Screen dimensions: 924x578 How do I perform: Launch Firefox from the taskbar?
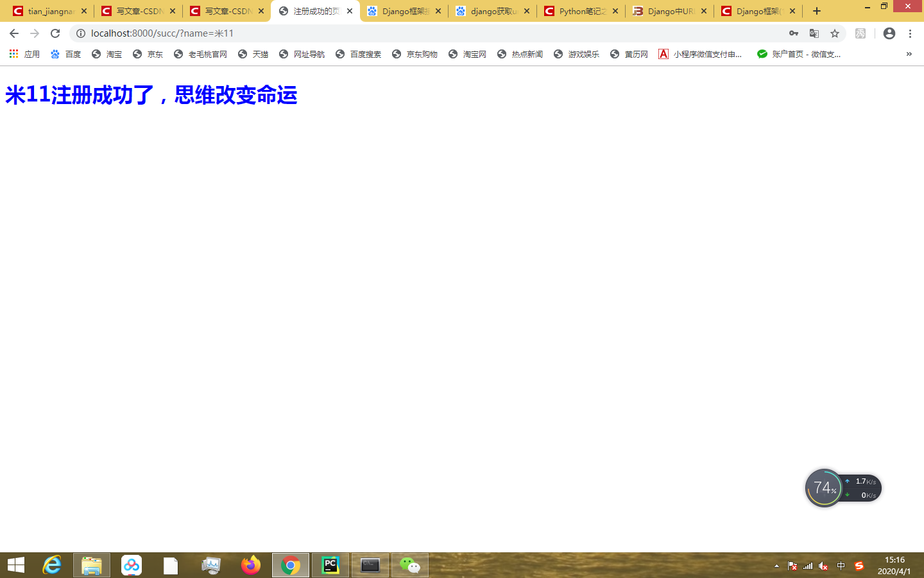click(250, 565)
